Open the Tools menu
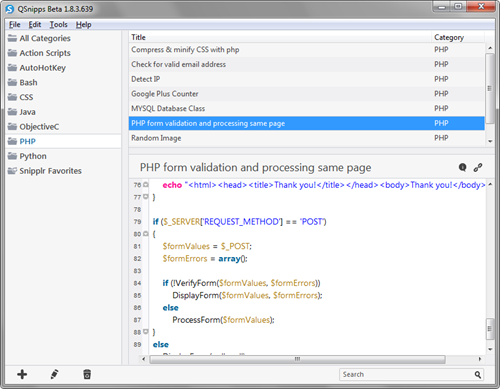 click(59, 24)
